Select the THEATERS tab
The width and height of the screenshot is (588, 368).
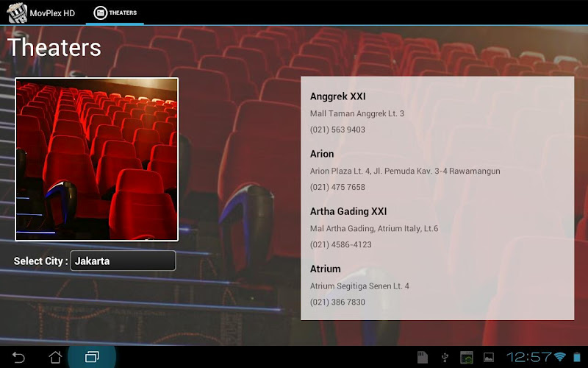[115, 13]
